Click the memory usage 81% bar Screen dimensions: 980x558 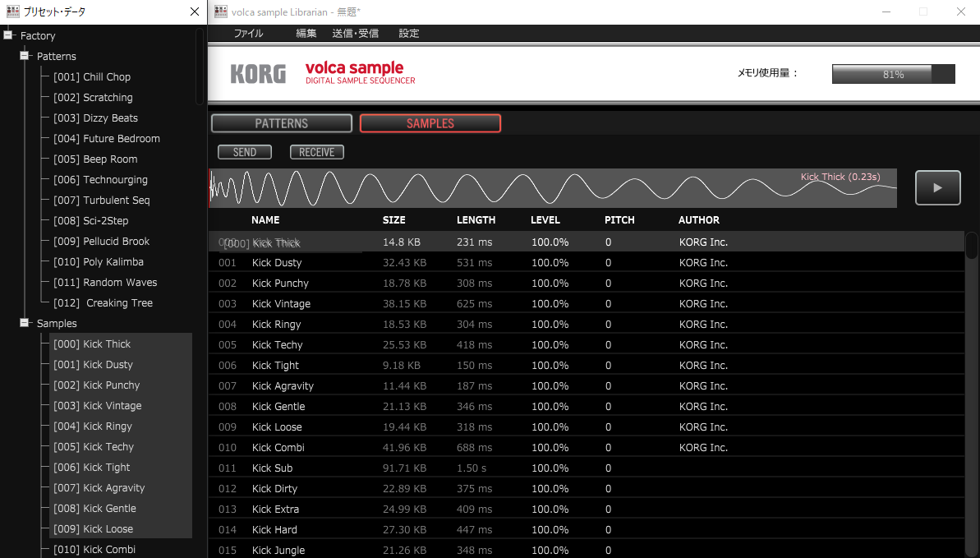(893, 74)
